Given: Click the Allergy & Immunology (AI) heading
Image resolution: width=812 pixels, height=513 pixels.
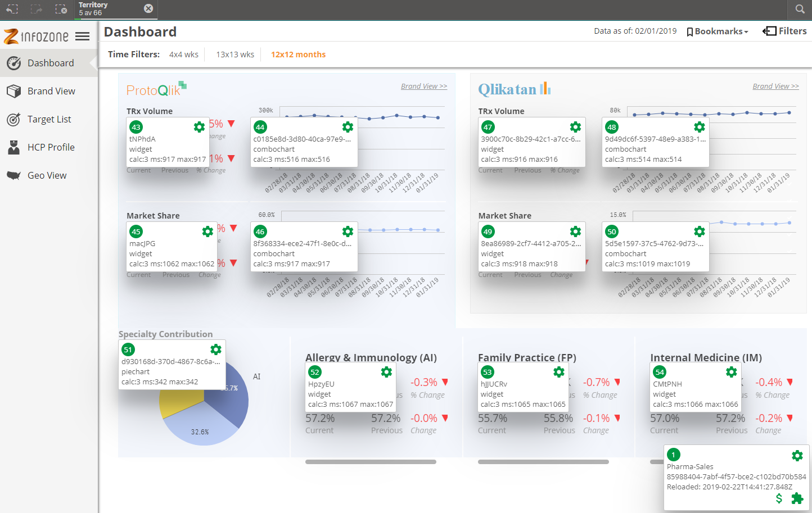Looking at the screenshot, I should pyautogui.click(x=371, y=358).
